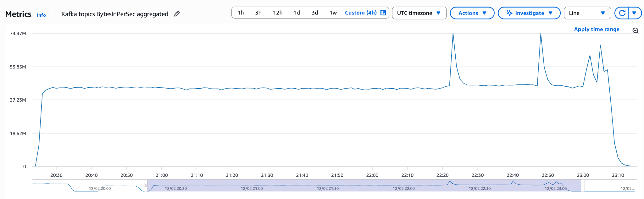Click the zoom out magnifier icon
The width and height of the screenshot is (644, 199).
[x=635, y=30]
